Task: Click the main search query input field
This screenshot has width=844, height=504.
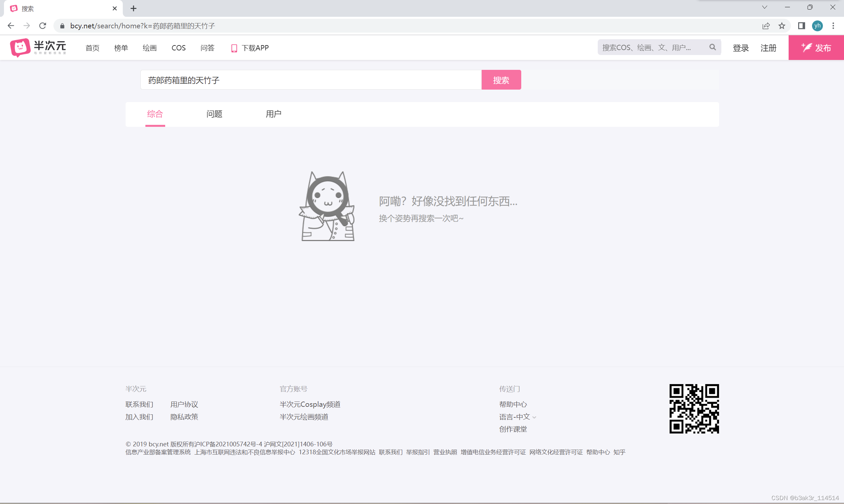Action: 311,80
